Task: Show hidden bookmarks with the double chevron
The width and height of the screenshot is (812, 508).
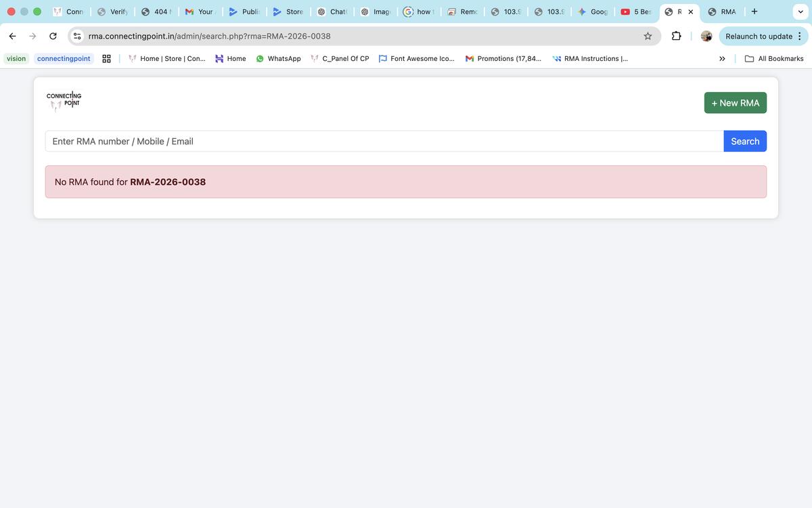Action: 722,59
